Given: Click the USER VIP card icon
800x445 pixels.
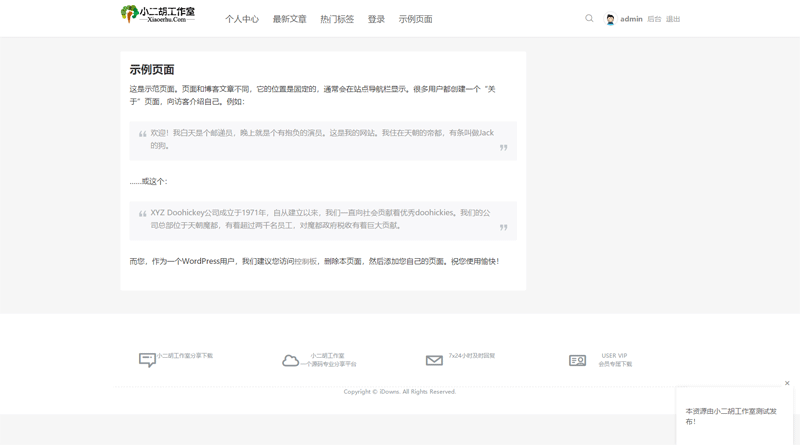Looking at the screenshot, I should [577, 360].
